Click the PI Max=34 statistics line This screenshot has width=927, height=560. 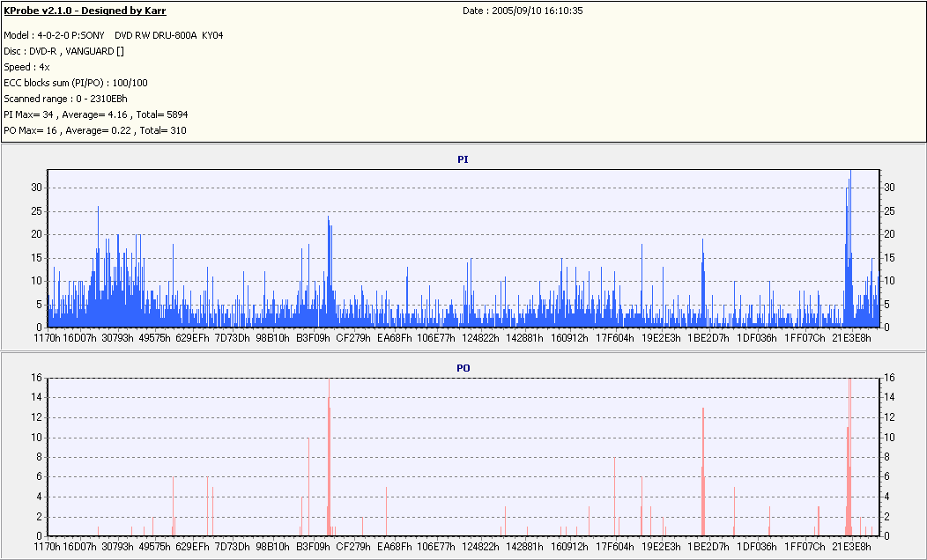point(96,114)
